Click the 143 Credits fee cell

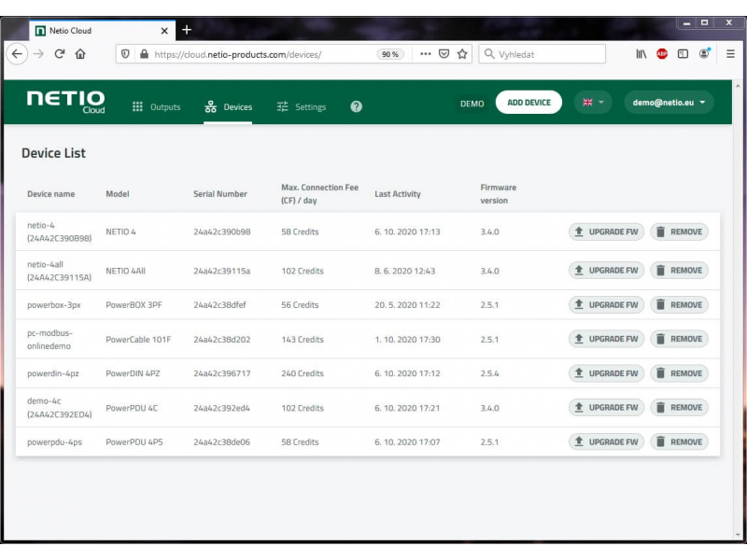303,340
